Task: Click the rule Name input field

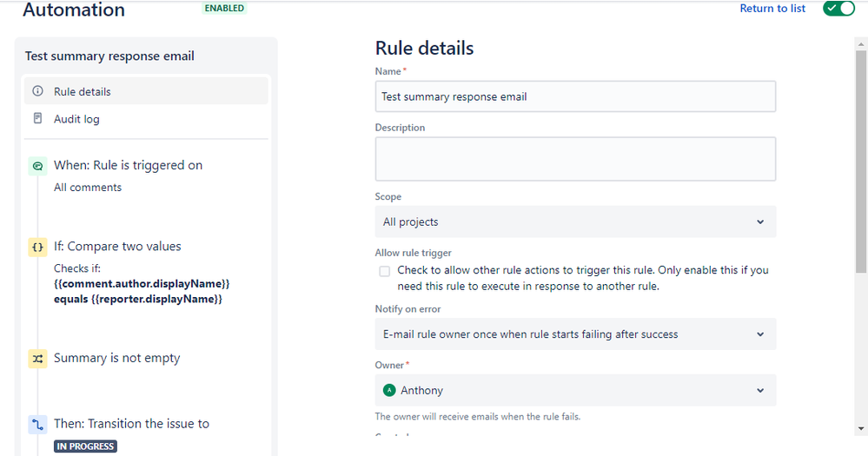Action: click(x=575, y=96)
